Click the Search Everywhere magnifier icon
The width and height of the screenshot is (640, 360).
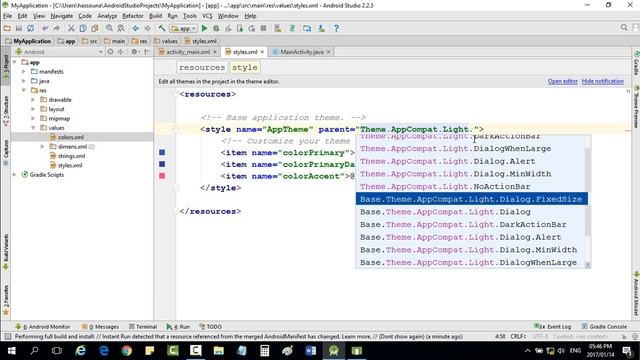point(624,28)
